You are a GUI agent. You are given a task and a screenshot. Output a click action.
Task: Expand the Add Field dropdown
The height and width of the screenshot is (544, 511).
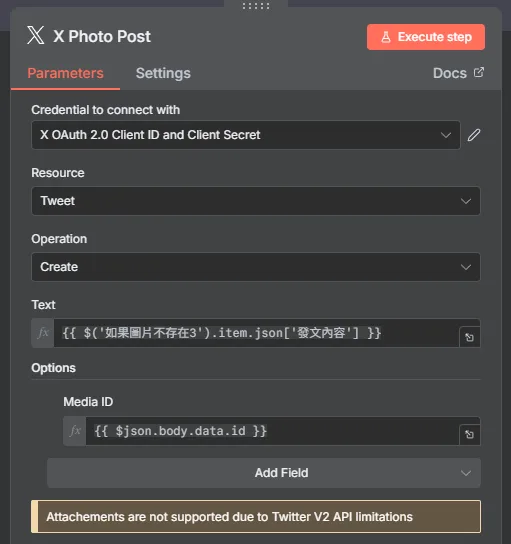coord(264,473)
